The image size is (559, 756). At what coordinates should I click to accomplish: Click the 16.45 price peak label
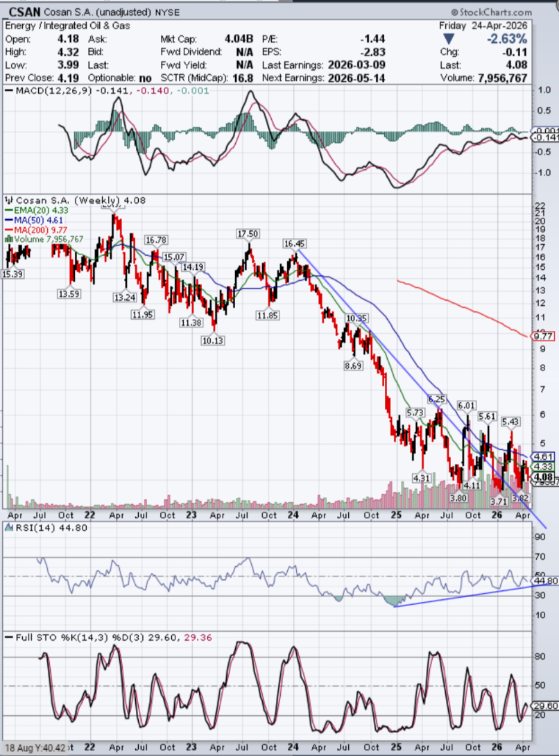pyautogui.click(x=294, y=244)
